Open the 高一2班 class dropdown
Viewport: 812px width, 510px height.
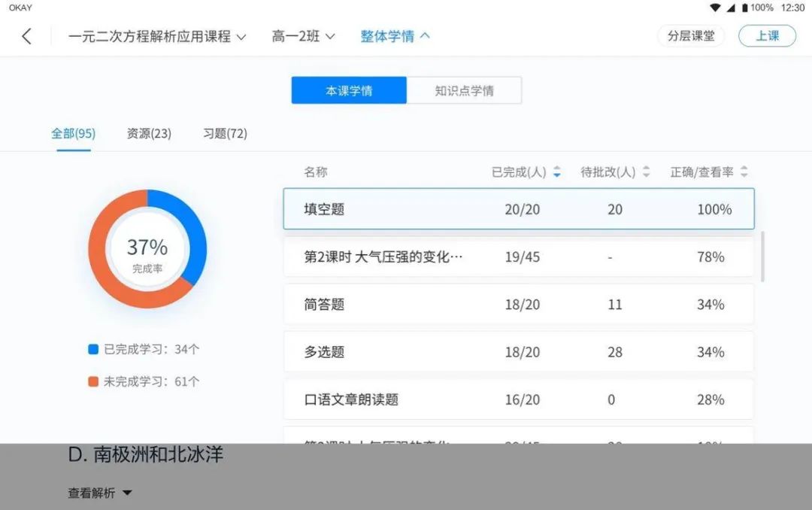(x=304, y=36)
